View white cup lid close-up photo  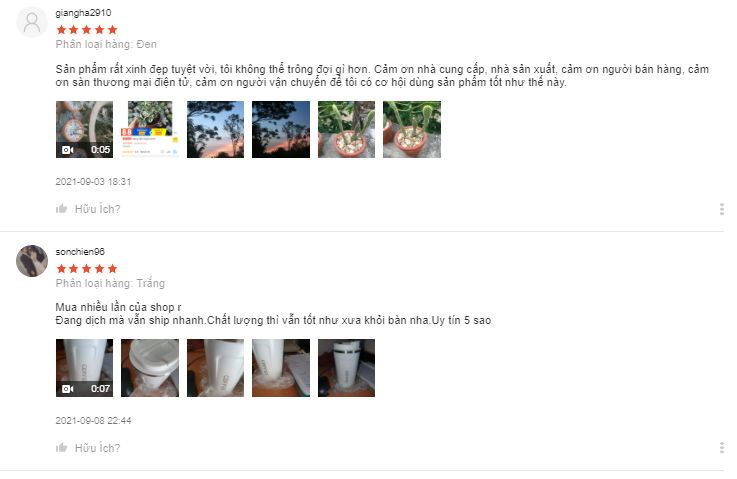tap(150, 368)
